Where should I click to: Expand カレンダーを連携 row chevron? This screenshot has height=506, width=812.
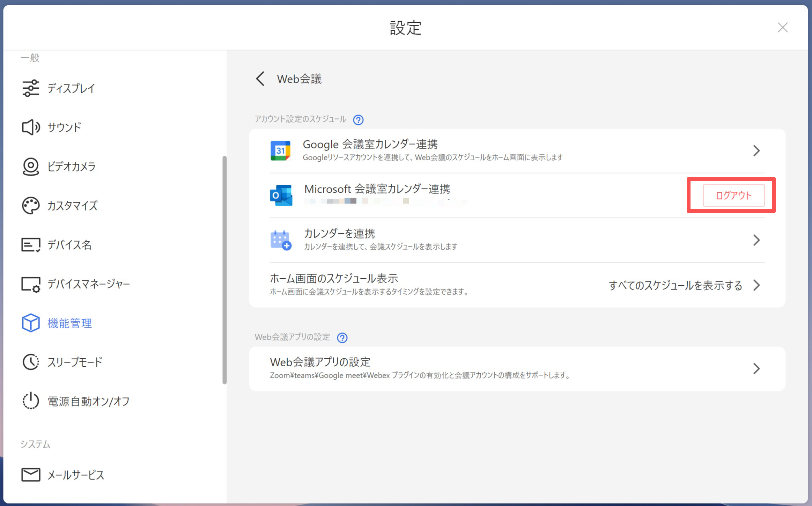[x=756, y=240]
